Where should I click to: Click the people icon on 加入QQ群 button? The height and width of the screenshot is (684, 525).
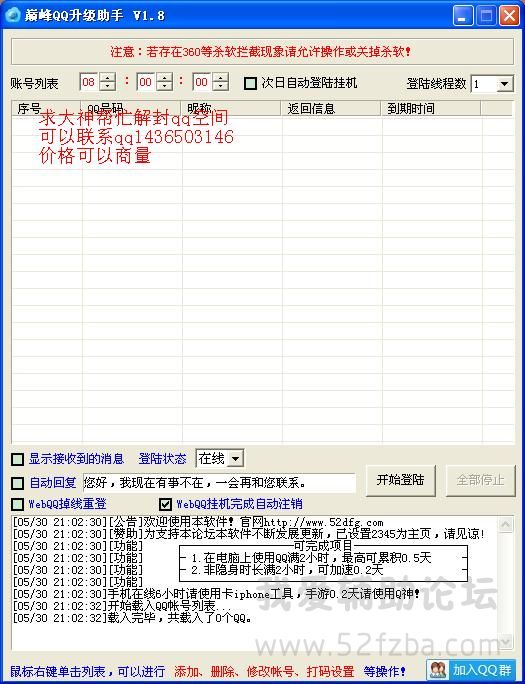click(x=438, y=669)
